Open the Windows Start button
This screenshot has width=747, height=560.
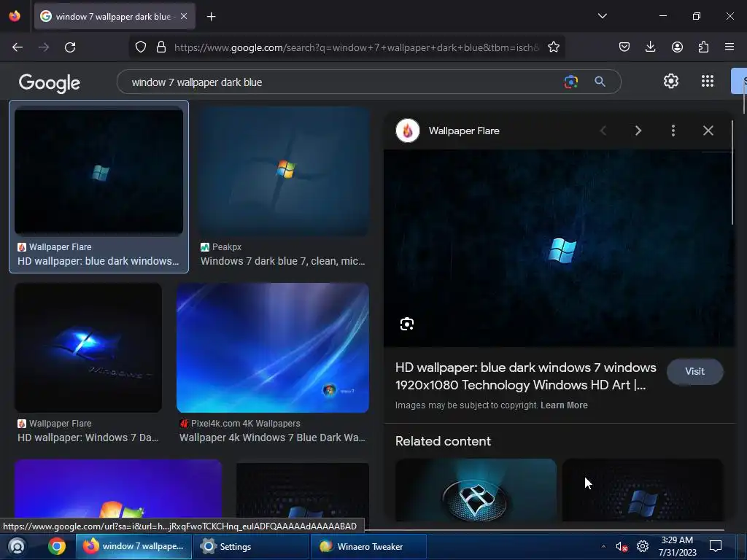point(17,546)
